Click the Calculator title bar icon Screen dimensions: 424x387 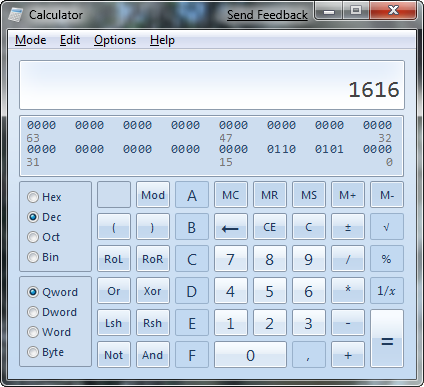pyautogui.click(x=16, y=15)
